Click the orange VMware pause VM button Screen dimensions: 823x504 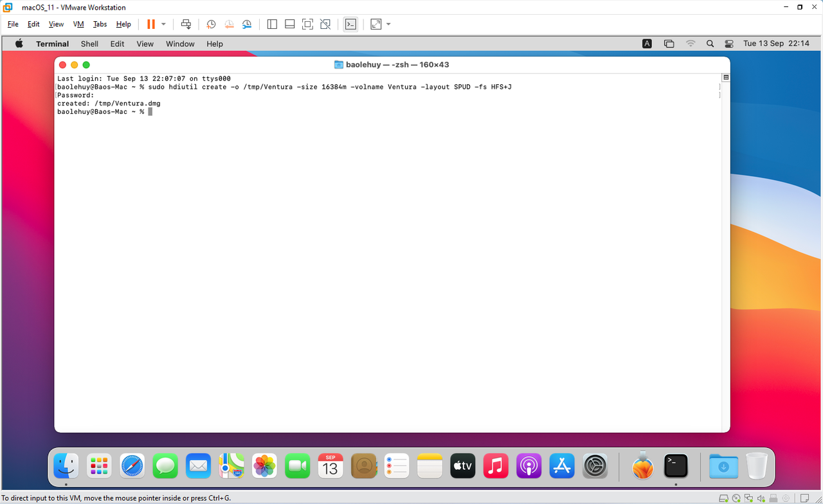(151, 24)
